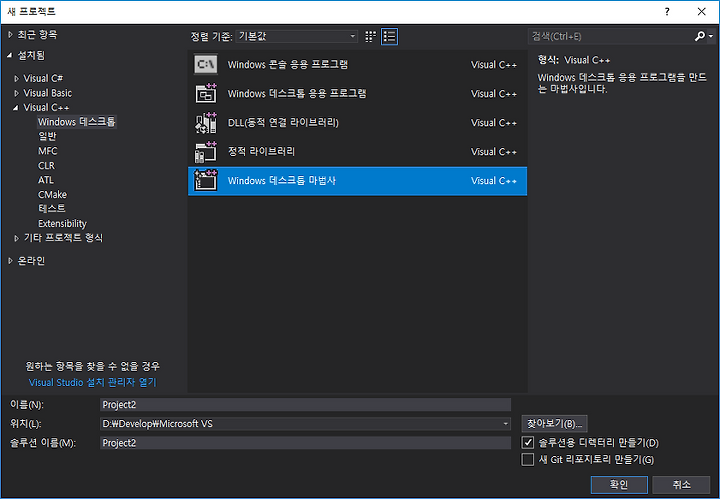Collapse the 설치됨 tree node
The image size is (720, 499).
pyautogui.click(x=10, y=56)
